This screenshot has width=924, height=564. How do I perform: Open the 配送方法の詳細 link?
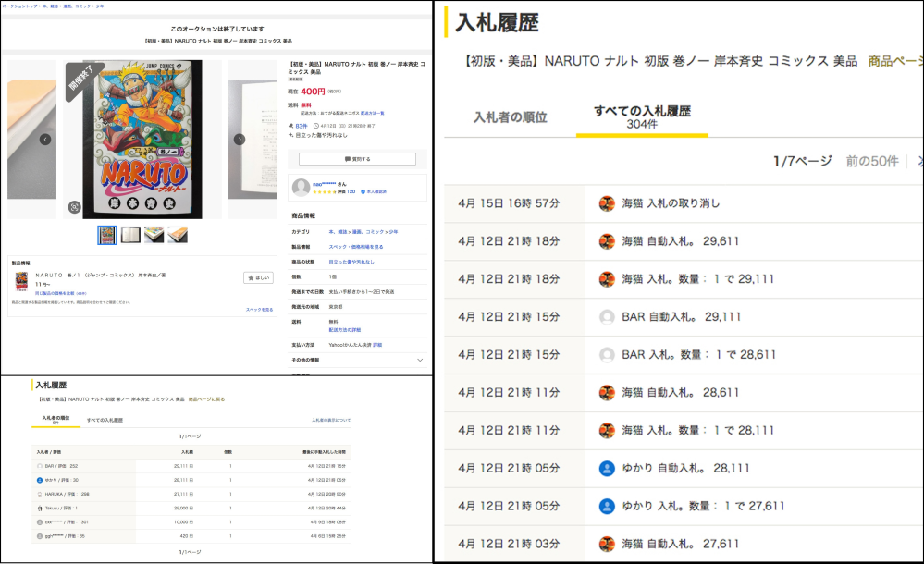point(345,330)
